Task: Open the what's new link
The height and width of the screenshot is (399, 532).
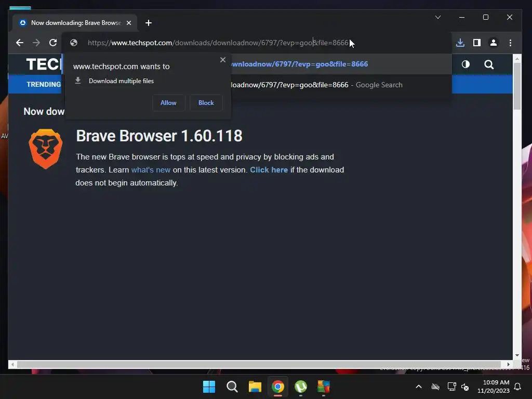Action: pos(151,170)
